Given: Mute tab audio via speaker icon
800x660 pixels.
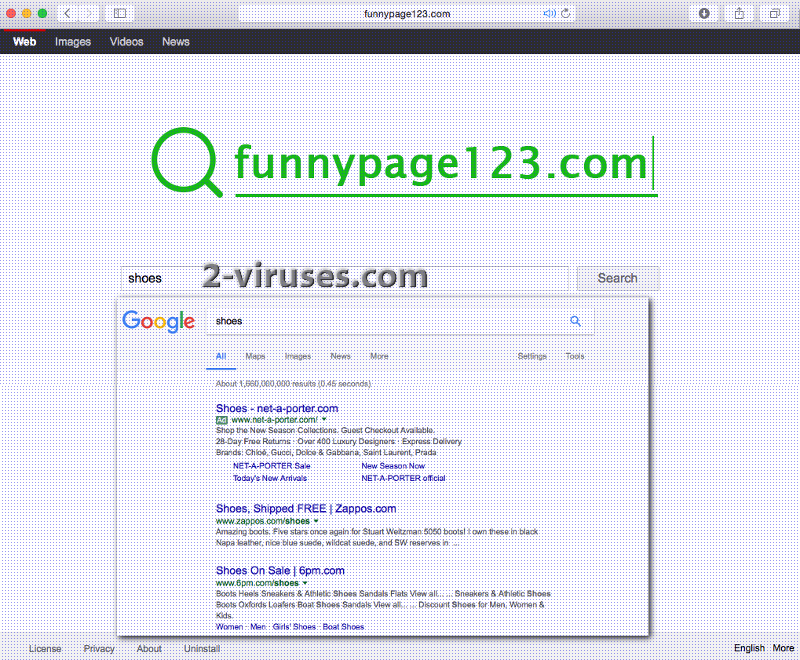Looking at the screenshot, I should [549, 14].
